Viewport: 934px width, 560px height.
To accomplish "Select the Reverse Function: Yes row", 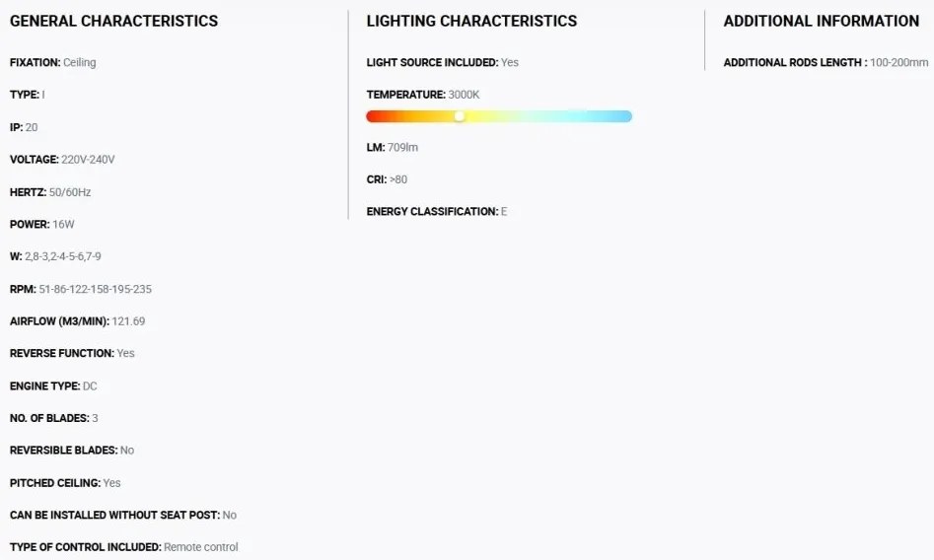I will [72, 353].
